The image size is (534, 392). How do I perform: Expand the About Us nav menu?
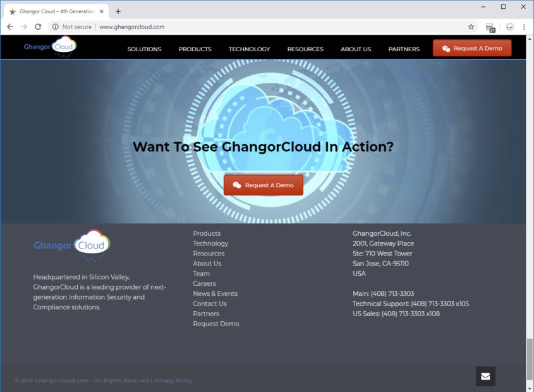point(356,49)
